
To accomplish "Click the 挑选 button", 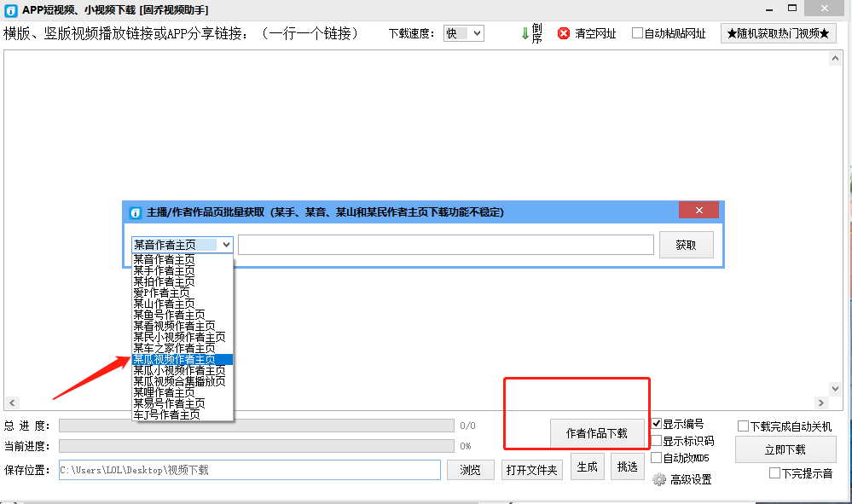I will (x=628, y=467).
